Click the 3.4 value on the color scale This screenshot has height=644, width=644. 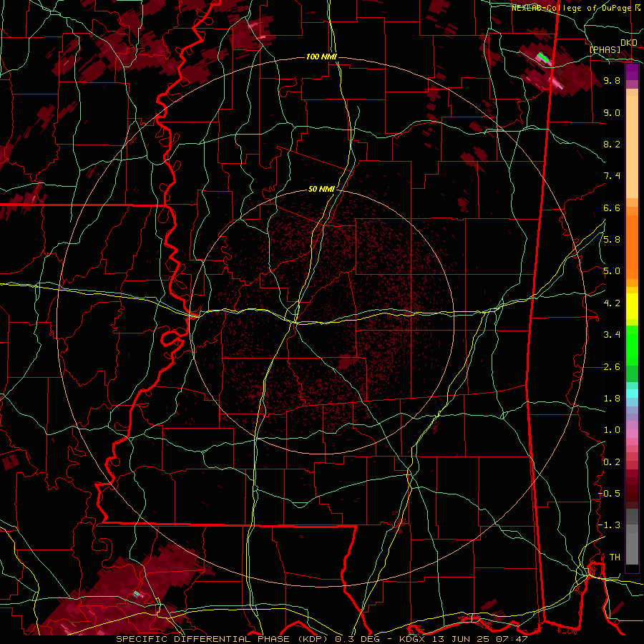point(612,335)
